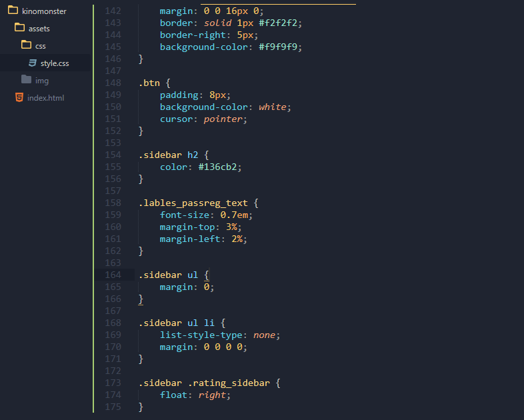Click the HTML5 icon beside index.html
Viewport: 524px width, 420px height.
click(19, 97)
